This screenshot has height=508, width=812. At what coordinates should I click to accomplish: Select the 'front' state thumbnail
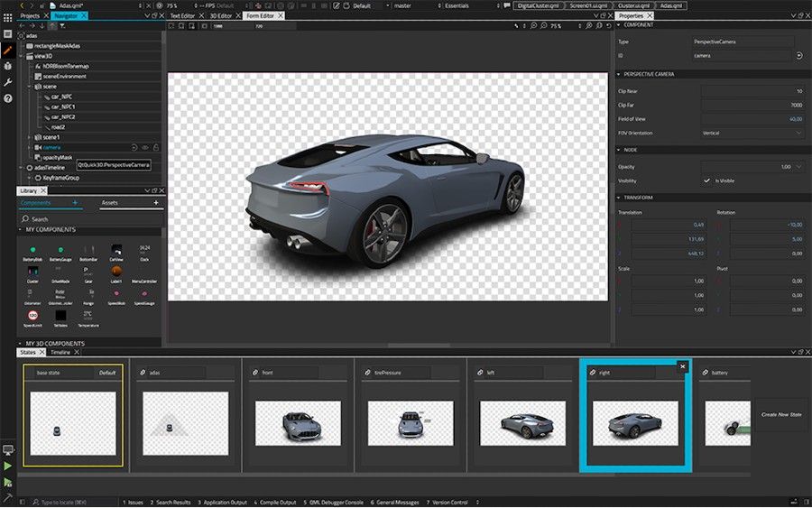[298, 423]
